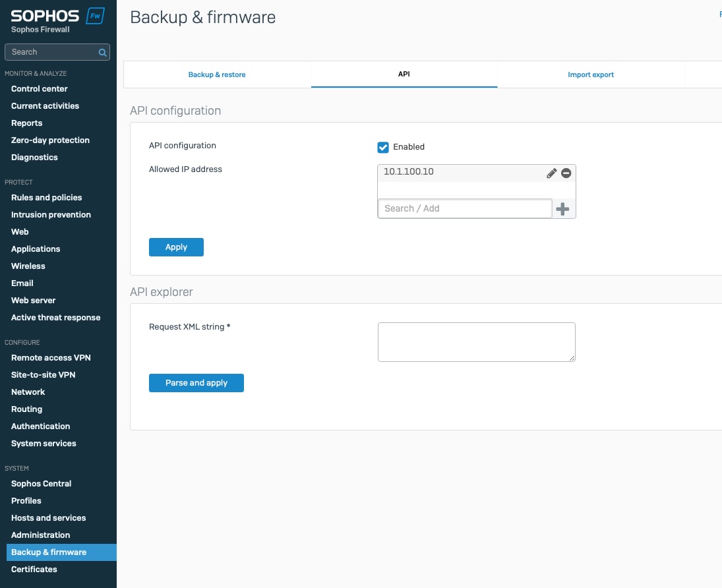
Task: Go to Administration settings
Action: pos(40,535)
